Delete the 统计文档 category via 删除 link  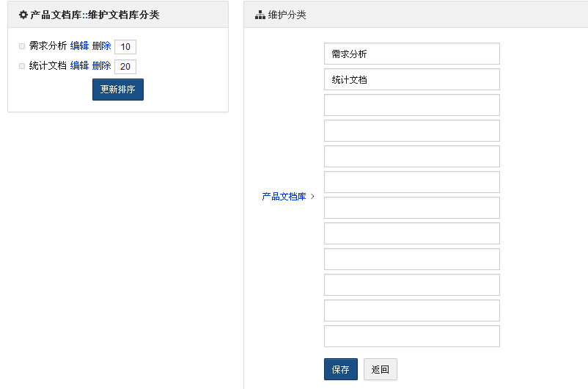(x=101, y=66)
